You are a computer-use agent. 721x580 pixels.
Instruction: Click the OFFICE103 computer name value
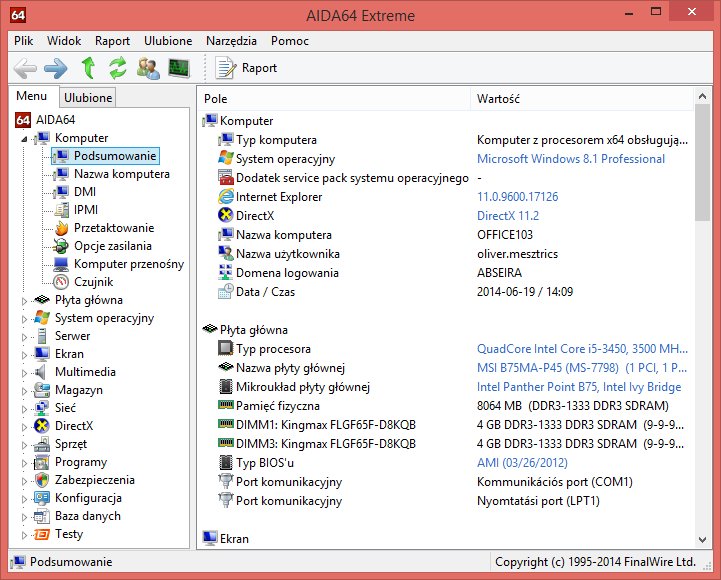(x=505, y=235)
